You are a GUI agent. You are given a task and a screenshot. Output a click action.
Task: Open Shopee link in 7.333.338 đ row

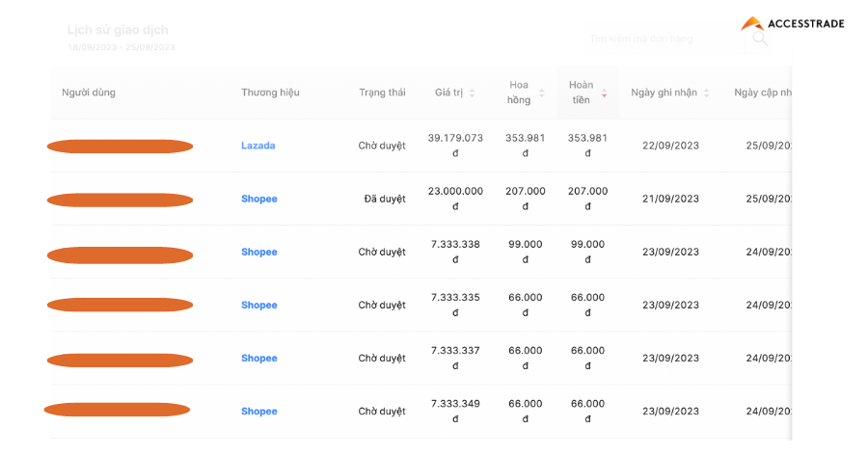[x=258, y=252]
